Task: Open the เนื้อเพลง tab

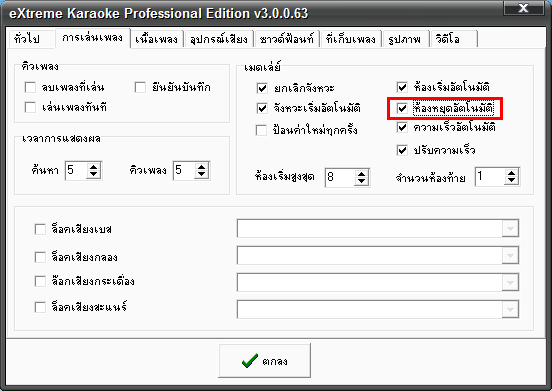Action: (x=157, y=39)
